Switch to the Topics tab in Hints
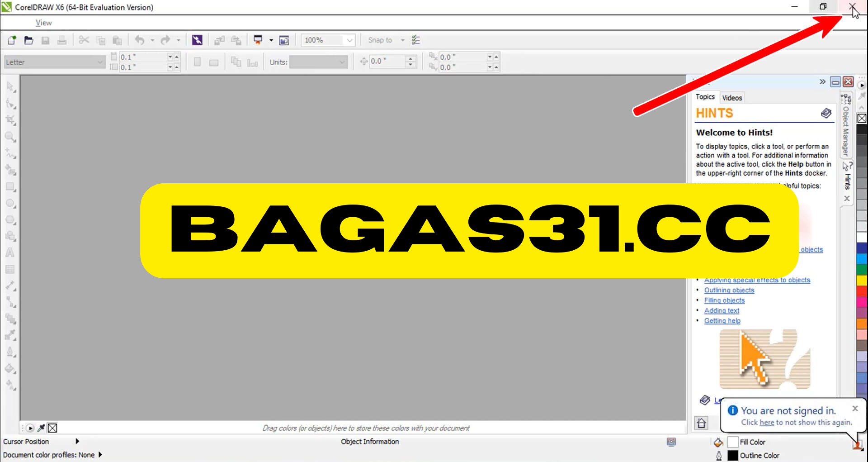 (705, 97)
